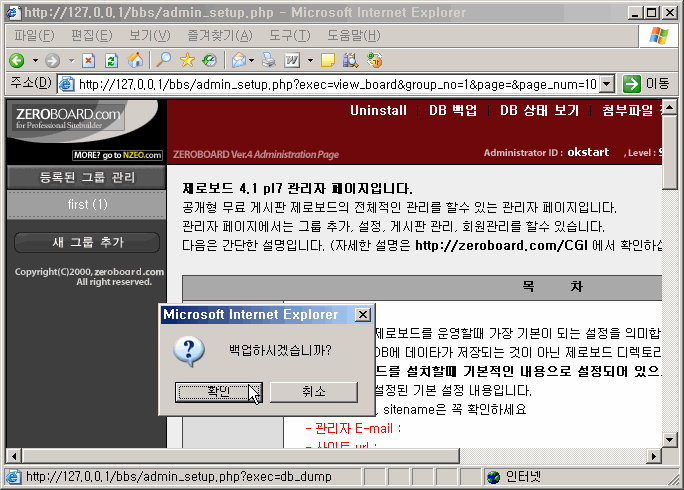The width and height of the screenshot is (684, 490).
Task: Click the okstart administrator ID text
Action: [x=588, y=152]
